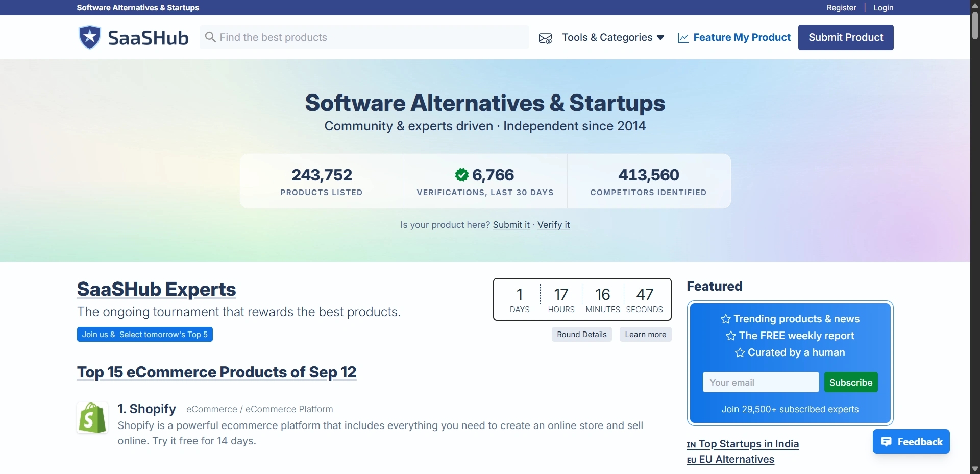Click the tournament countdown timer box
Image resolution: width=980 pixels, height=474 pixels.
pyautogui.click(x=582, y=299)
